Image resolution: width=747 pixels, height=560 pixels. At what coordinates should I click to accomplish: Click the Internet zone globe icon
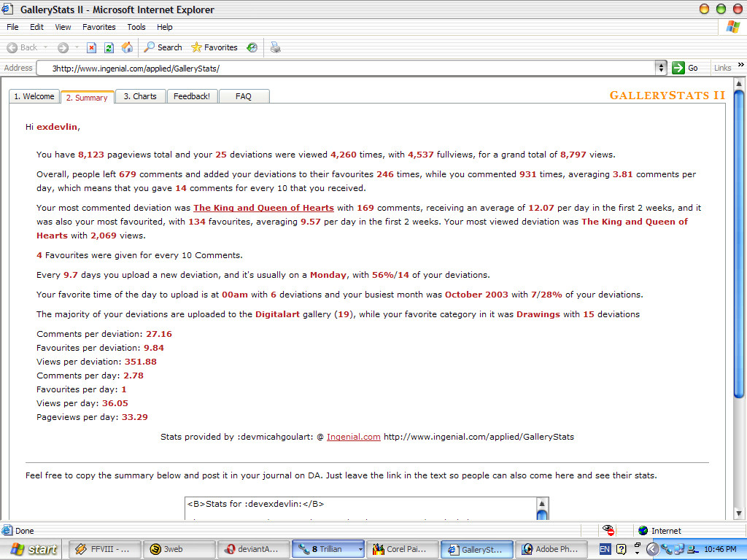tap(643, 531)
